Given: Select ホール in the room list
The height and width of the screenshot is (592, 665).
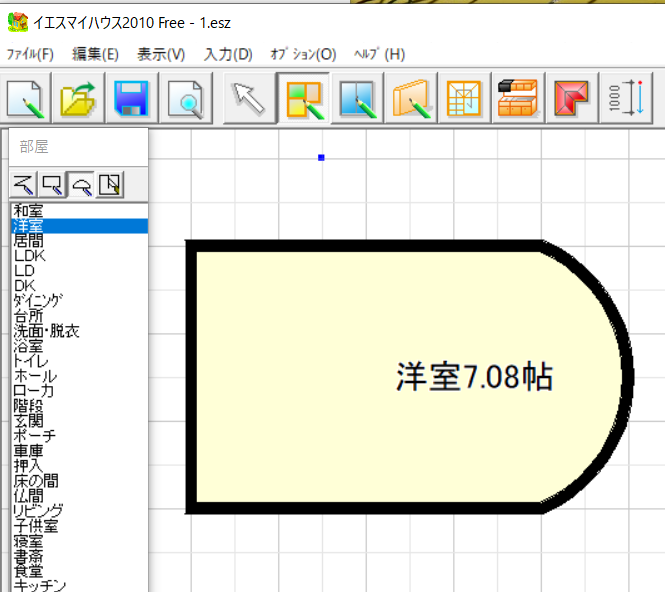Looking at the screenshot, I should (79, 376).
